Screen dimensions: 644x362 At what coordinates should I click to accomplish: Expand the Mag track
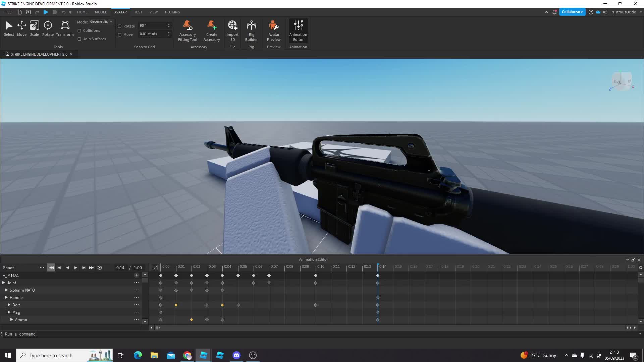(9, 312)
